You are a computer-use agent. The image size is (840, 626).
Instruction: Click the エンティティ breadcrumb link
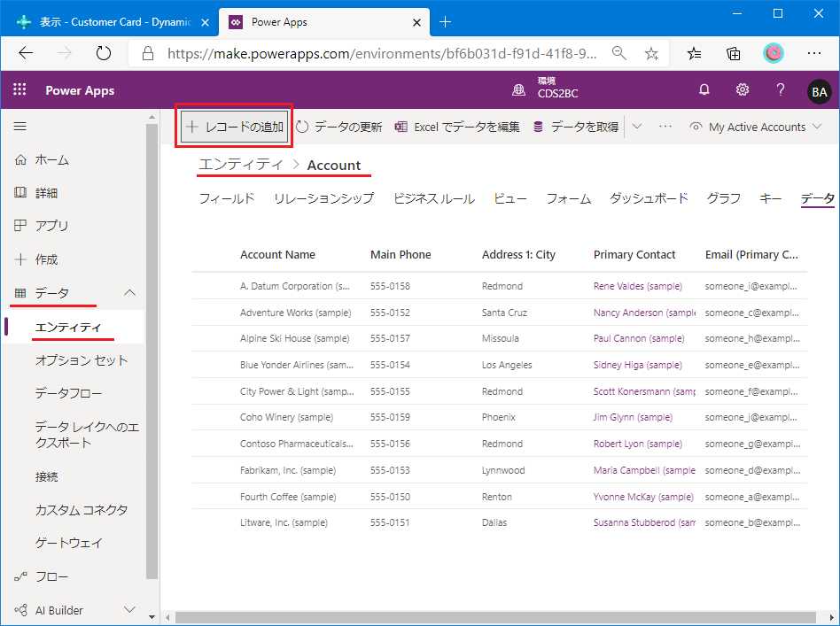[x=240, y=165]
